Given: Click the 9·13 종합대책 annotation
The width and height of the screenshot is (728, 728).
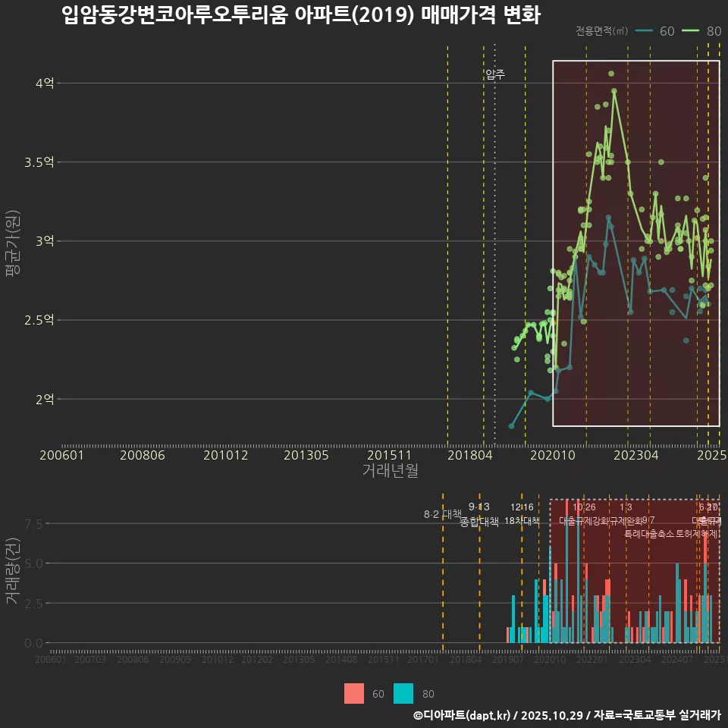Looking at the screenshot, I should tap(479, 514).
